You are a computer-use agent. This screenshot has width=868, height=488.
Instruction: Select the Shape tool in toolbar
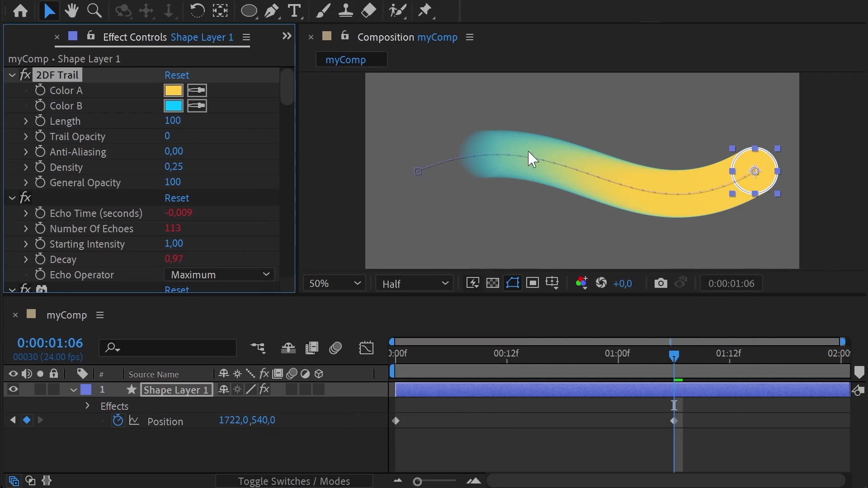[249, 11]
